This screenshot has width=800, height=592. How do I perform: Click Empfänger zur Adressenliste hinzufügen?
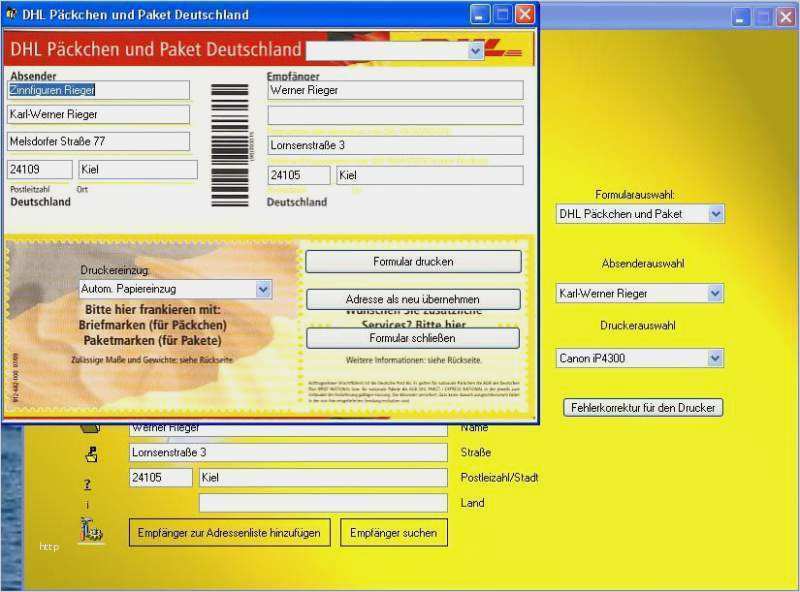[x=230, y=533]
